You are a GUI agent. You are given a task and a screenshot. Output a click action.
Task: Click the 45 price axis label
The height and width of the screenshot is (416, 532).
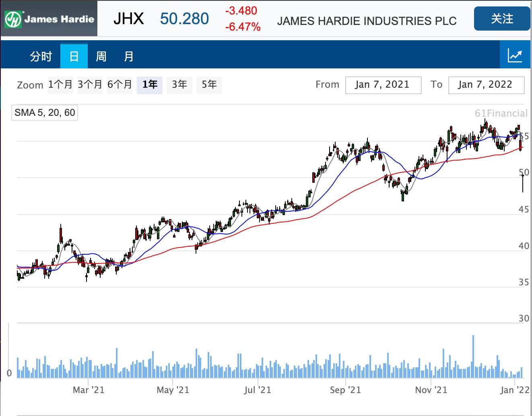(x=524, y=209)
